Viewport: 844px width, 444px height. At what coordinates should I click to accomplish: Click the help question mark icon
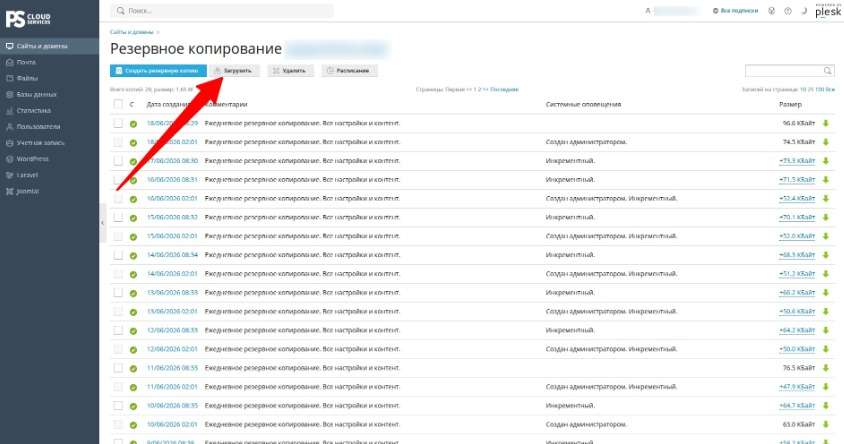point(787,11)
